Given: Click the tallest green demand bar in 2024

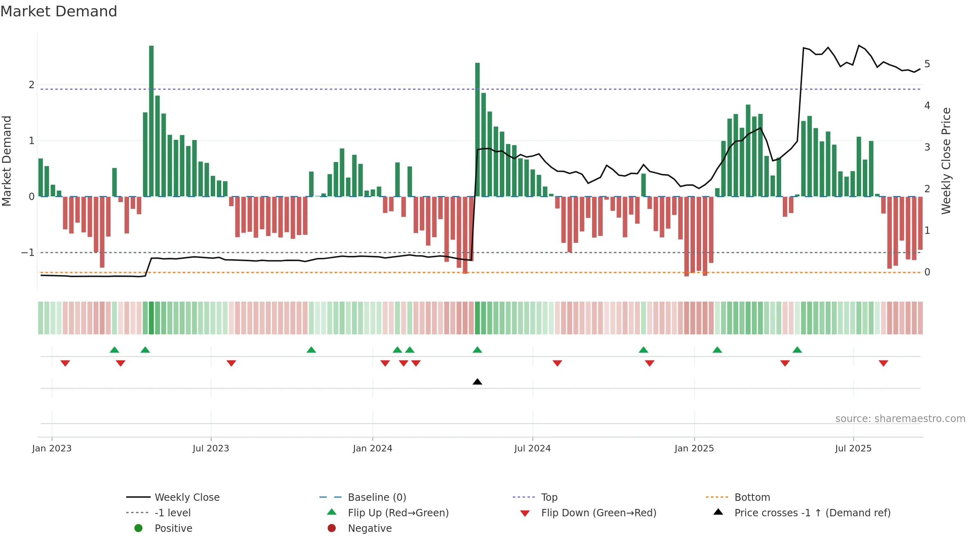Looking at the screenshot, I should (477, 129).
